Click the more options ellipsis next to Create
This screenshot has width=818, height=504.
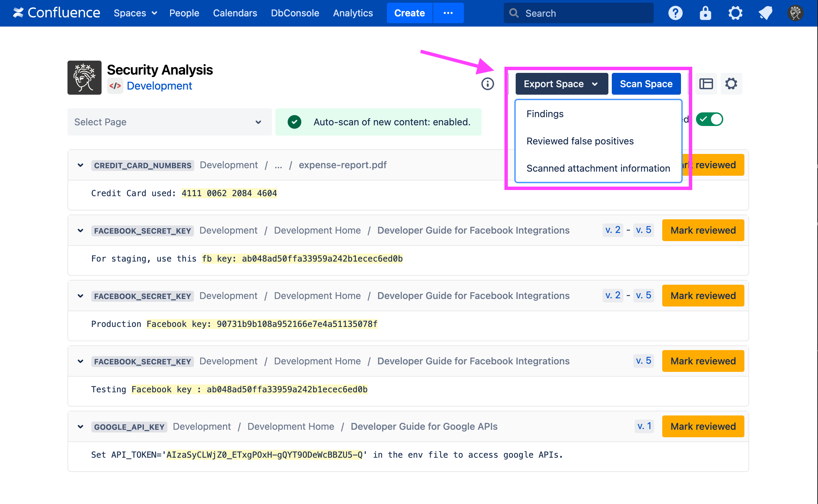click(x=448, y=13)
